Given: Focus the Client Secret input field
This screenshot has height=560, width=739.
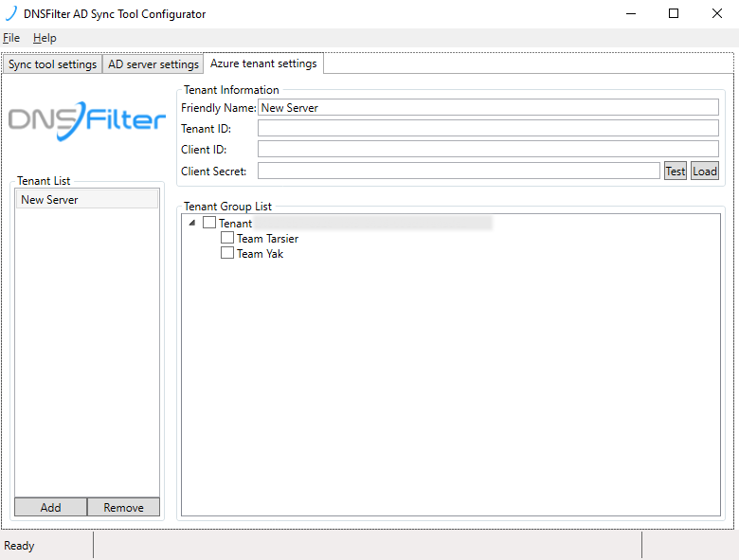Looking at the screenshot, I should tap(459, 171).
